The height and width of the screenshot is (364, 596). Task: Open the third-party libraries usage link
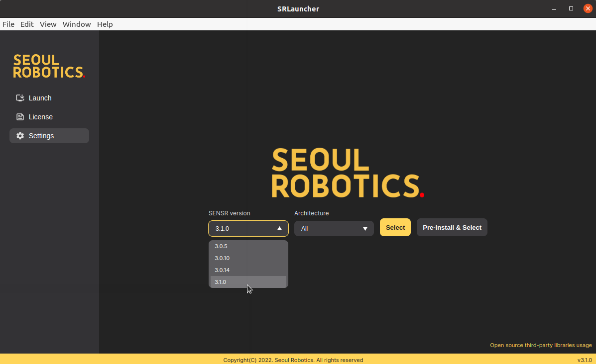point(541,346)
